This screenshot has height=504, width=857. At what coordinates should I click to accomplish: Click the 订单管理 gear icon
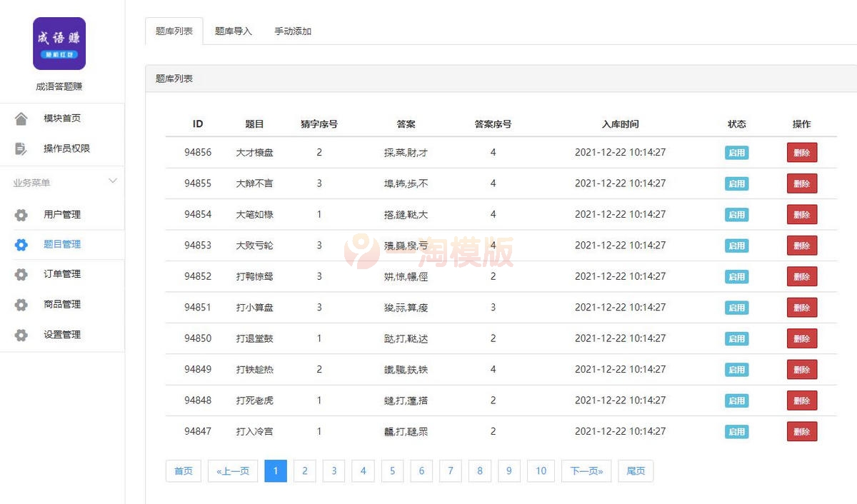tap(22, 274)
